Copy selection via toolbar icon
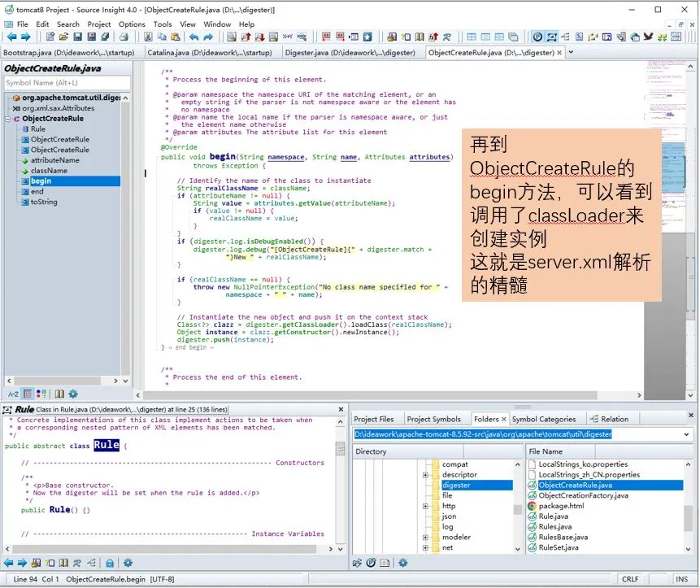This screenshot has height=588, width=700. 162,37
